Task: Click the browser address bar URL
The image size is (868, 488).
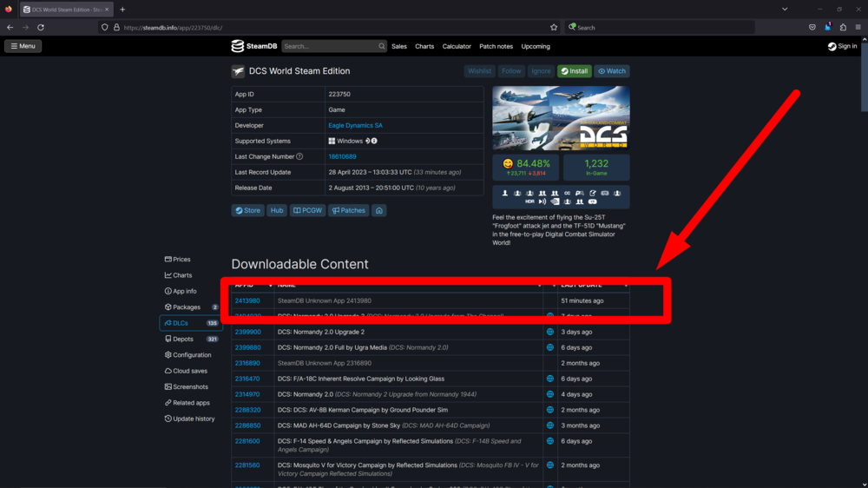Action: (174, 28)
